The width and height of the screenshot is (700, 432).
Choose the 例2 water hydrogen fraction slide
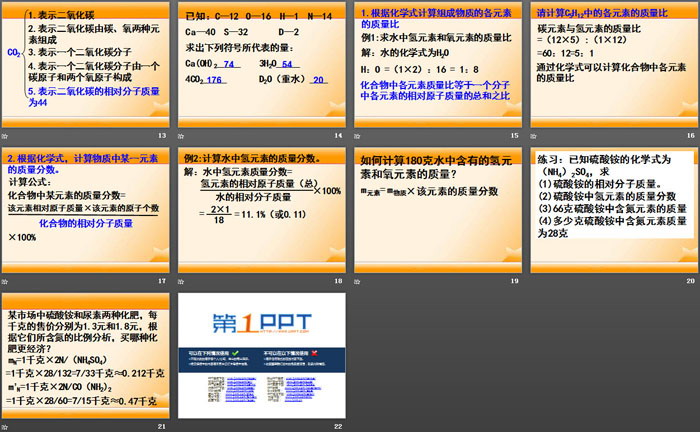pos(262,209)
